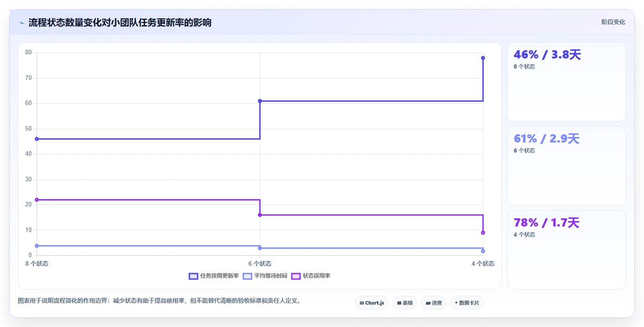Click the pulse icon beside the chart title
Image resolution: width=644 pixels, height=327 pixels.
click(21, 23)
